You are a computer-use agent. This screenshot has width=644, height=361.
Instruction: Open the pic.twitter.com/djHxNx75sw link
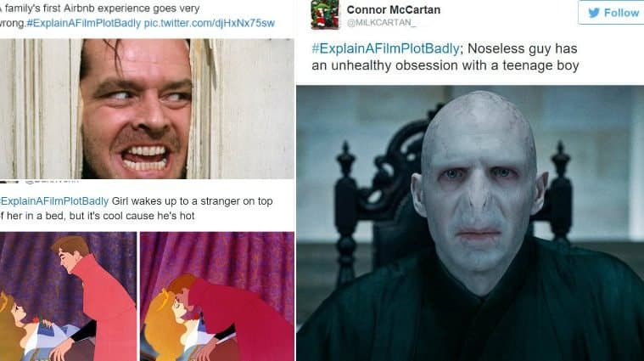click(209, 23)
